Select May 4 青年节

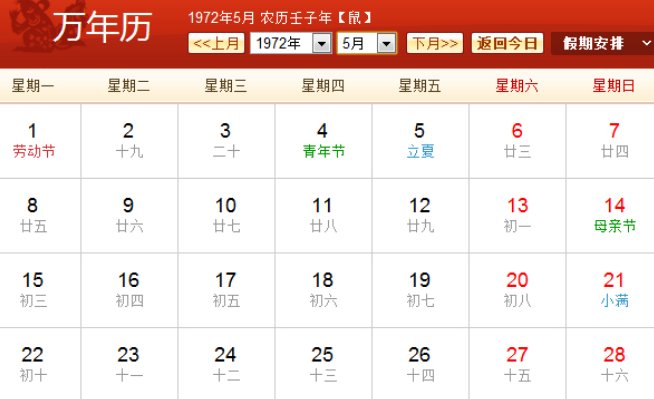pos(323,141)
